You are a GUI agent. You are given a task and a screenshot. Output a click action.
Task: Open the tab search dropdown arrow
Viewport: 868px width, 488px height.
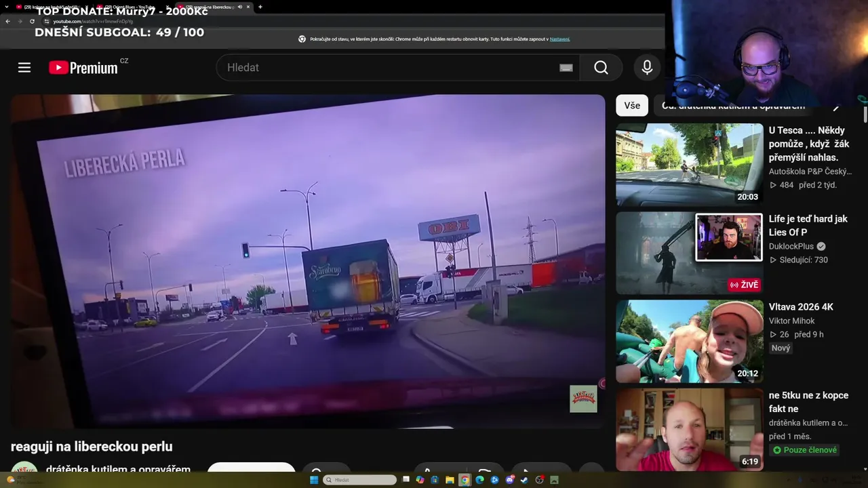click(6, 7)
